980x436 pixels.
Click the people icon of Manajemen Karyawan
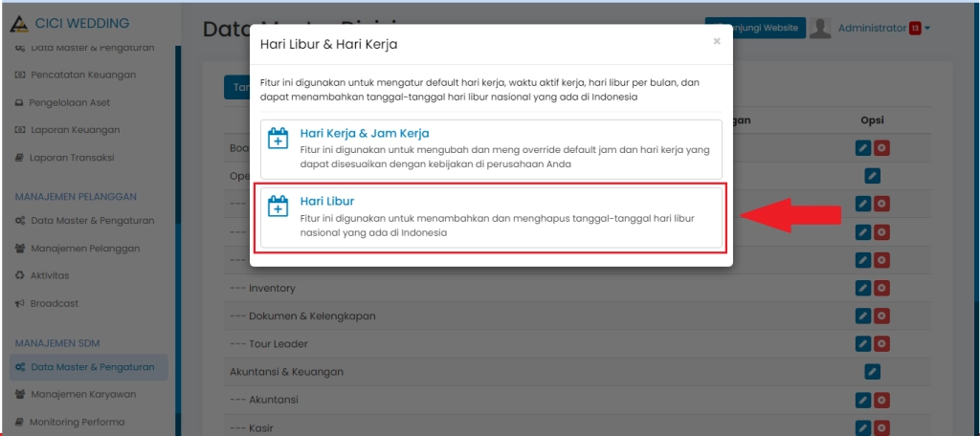(19, 395)
